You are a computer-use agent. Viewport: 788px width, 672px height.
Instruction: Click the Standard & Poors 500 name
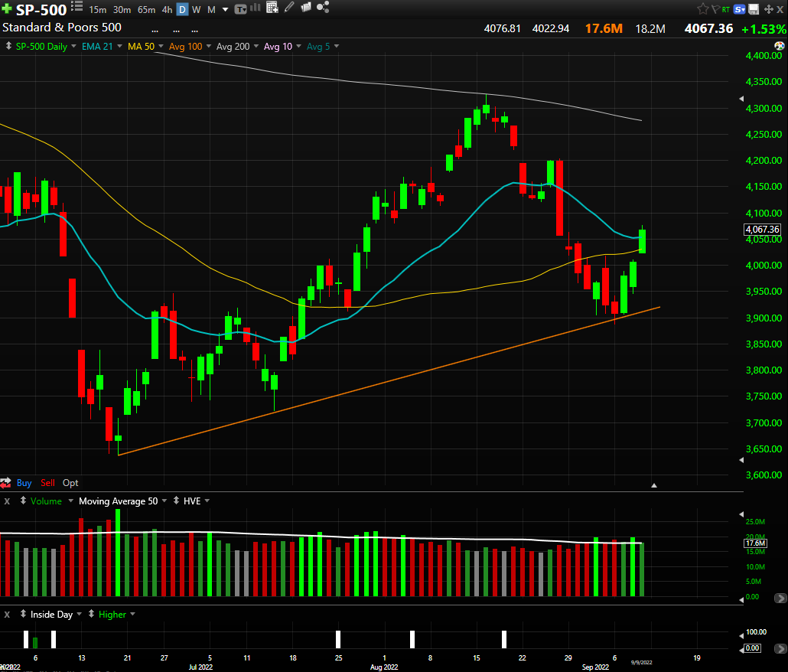click(62, 28)
